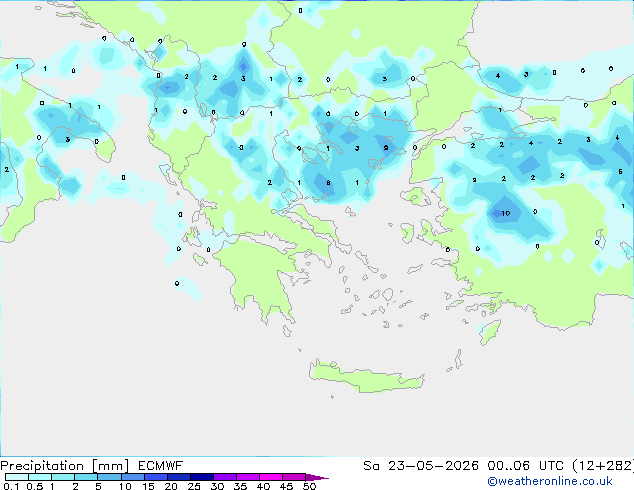Click the purple legend swatch for 30–35 mm
The width and height of the screenshot is (634, 490).
(x=225, y=477)
